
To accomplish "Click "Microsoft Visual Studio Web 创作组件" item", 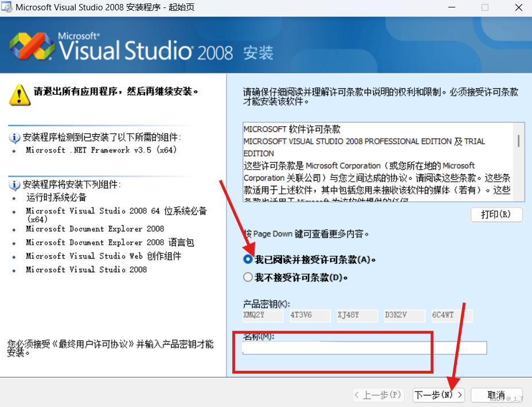I will pos(104,256).
